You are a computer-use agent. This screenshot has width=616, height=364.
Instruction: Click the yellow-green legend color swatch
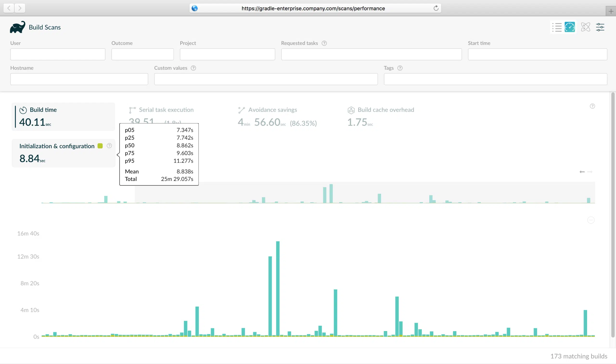[x=100, y=146]
